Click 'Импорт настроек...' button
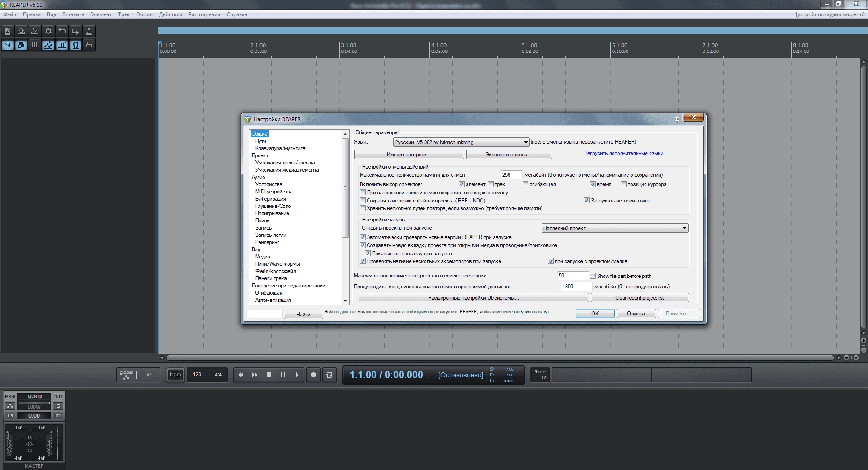The height and width of the screenshot is (470, 868). pyautogui.click(x=409, y=155)
